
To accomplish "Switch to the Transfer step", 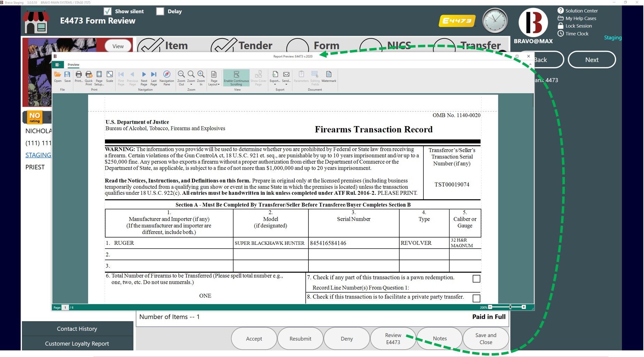I will pos(467,45).
